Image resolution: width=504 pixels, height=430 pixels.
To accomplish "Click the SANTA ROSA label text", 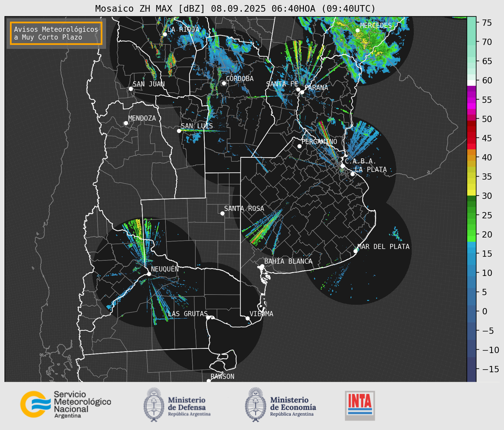I will click(244, 208).
